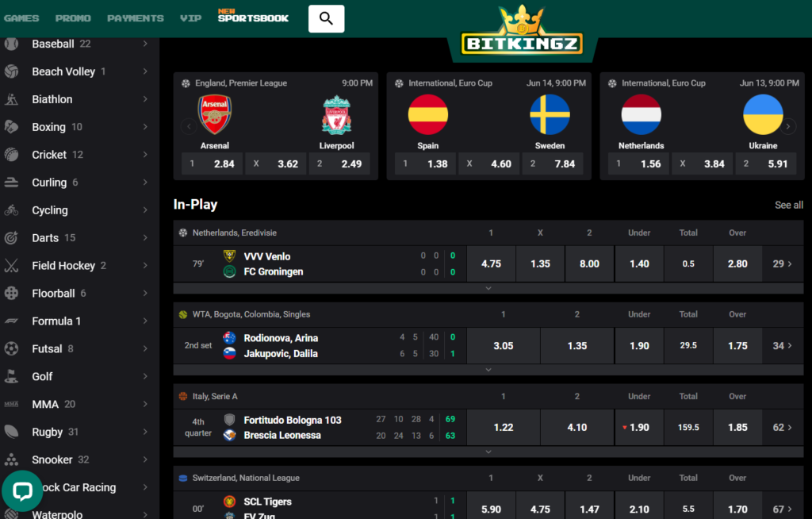This screenshot has width=812, height=519.
Task: Click See all for In-Play
Action: [789, 205]
